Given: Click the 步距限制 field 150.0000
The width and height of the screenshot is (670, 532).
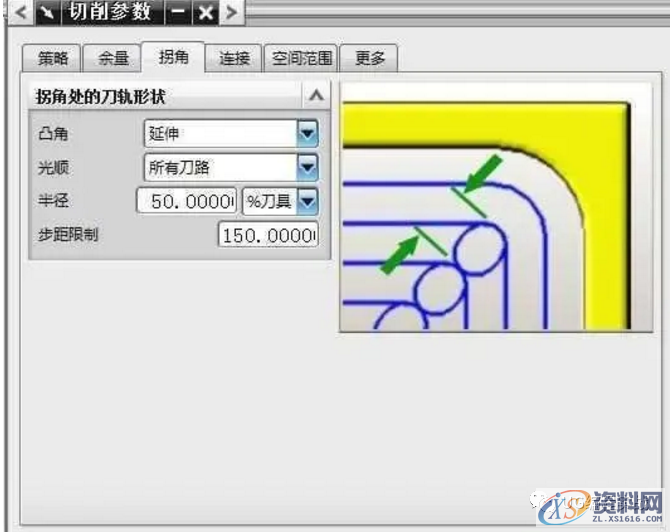Looking at the screenshot, I should coord(268,235).
